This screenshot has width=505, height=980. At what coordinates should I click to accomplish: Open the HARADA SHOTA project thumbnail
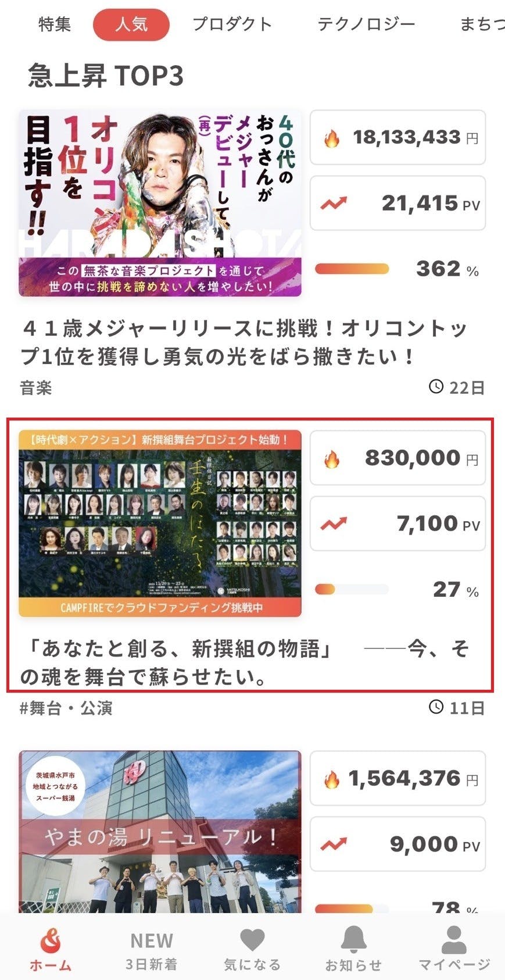coord(160,203)
